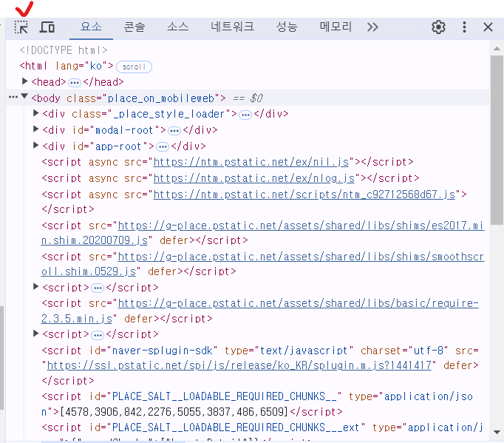504x443 pixels.
Task: Click the scrollbar up arrow
Action: click(497, 49)
